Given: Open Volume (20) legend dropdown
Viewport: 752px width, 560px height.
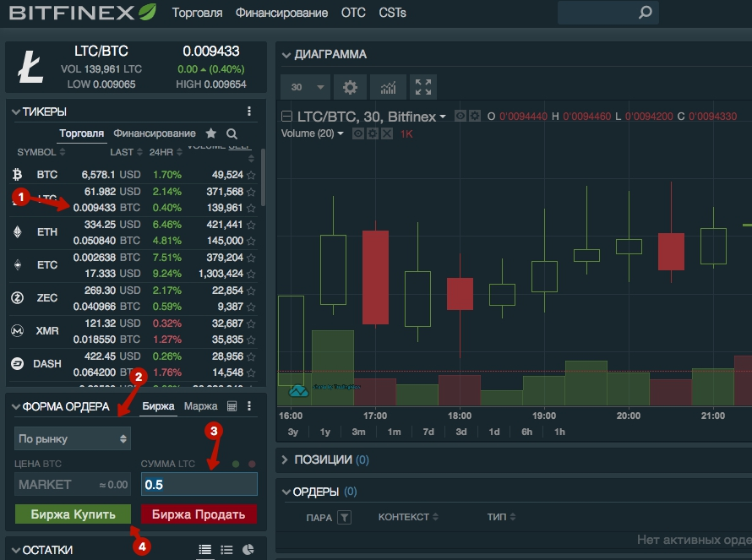Looking at the screenshot, I should tap(341, 133).
